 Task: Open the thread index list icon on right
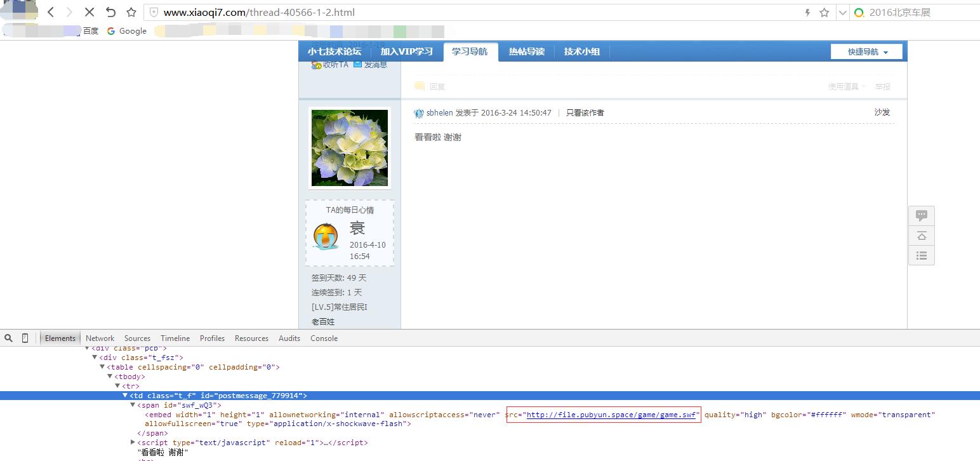click(921, 255)
